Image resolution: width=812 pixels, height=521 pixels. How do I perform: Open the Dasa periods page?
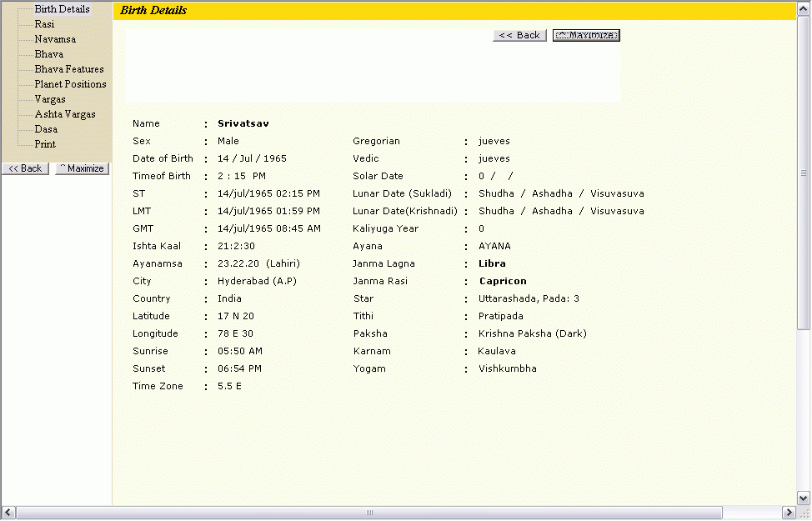[x=46, y=129]
